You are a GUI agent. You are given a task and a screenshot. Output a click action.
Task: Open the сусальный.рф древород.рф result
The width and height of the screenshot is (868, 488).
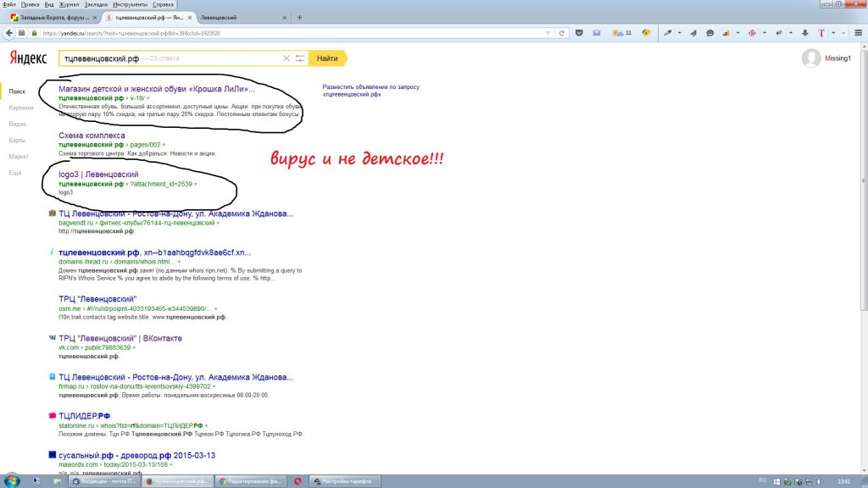(x=136, y=455)
